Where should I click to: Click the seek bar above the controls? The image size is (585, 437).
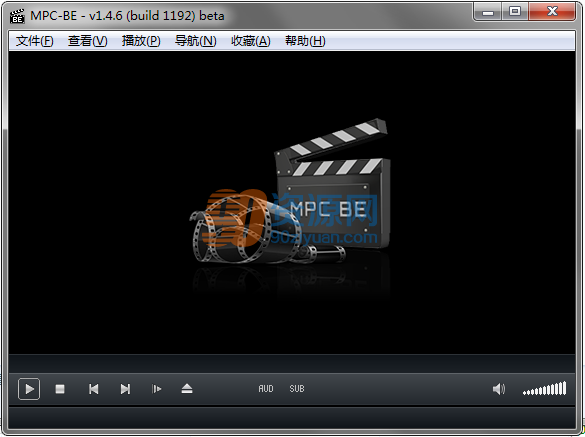pyautogui.click(x=292, y=364)
